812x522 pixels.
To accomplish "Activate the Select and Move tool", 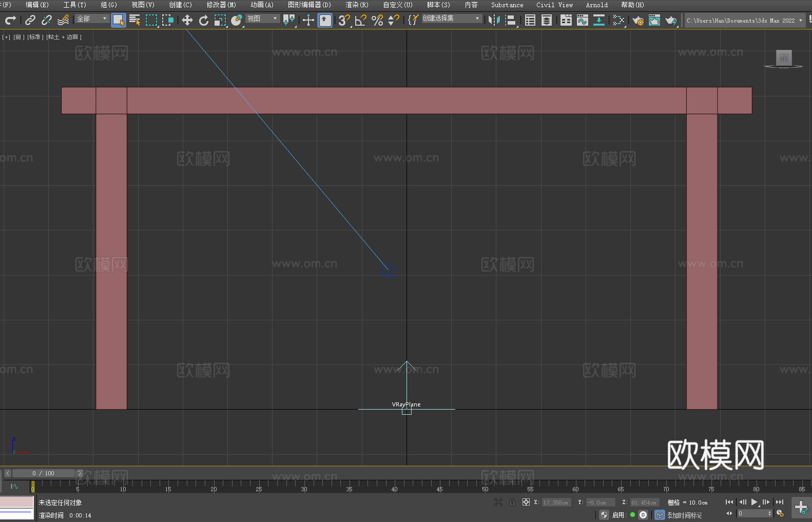I will (187, 20).
